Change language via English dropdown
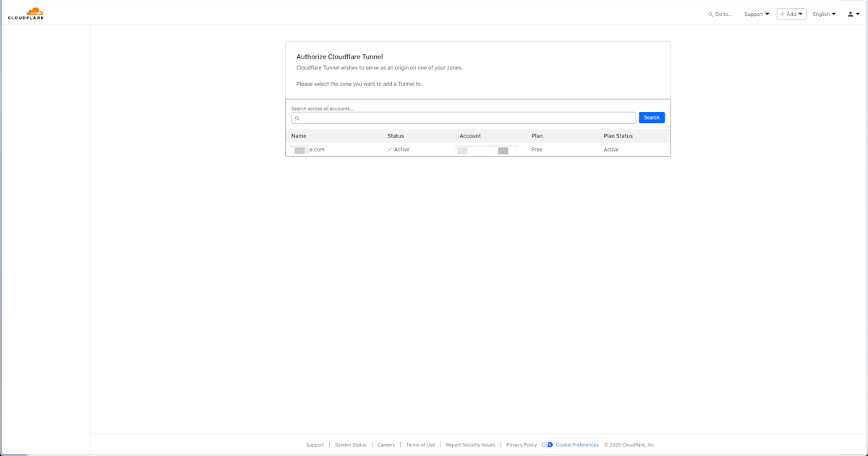The height and width of the screenshot is (456, 868). [x=824, y=14]
